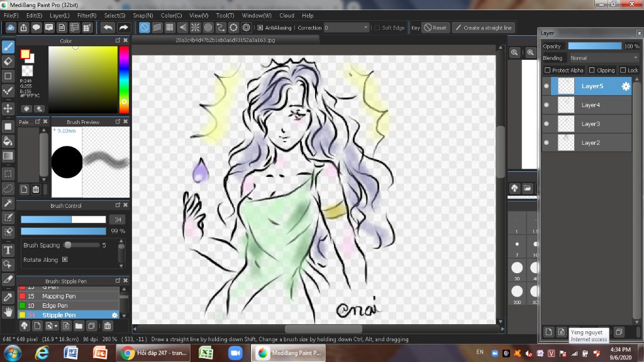
Task: Open the File menu
Action: pyautogui.click(x=11, y=15)
